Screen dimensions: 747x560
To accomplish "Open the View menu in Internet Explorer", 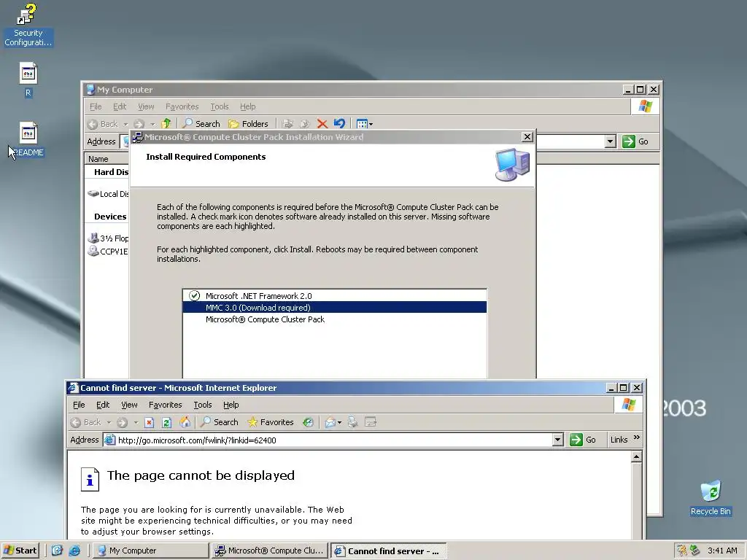I will pos(129,405).
